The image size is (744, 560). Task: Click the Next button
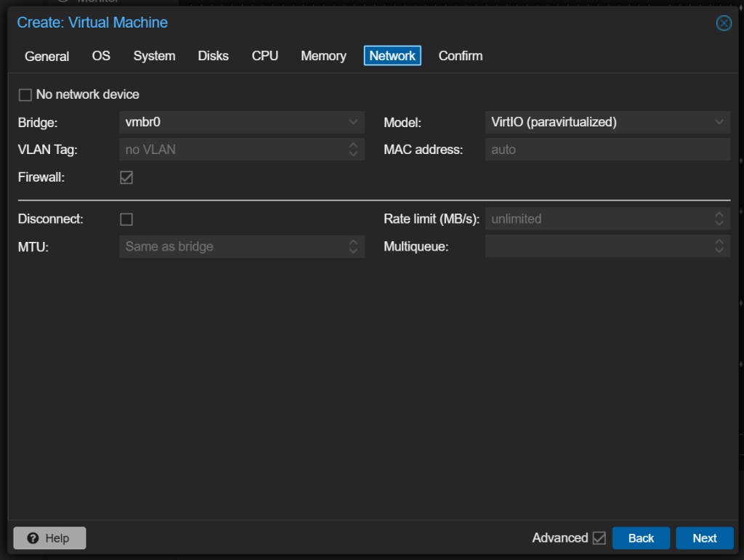point(705,538)
